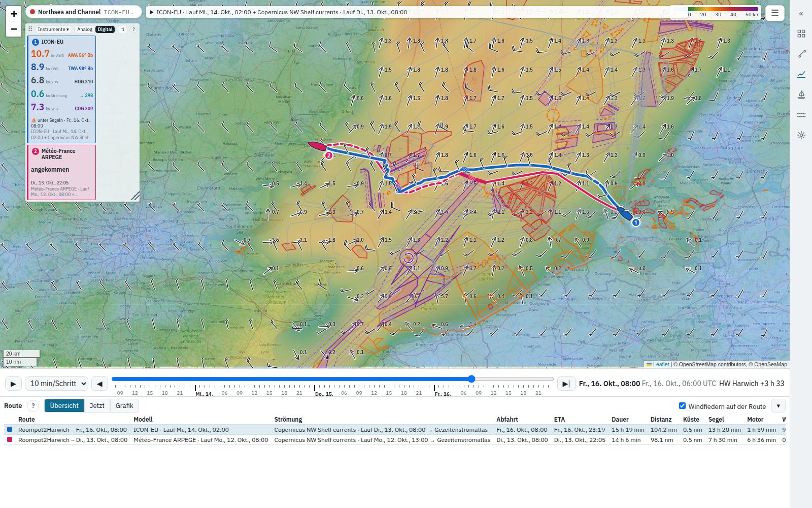Image resolution: width=812 pixels, height=508 pixels.
Task: Click the timeline slider handle
Action: pos(471,379)
